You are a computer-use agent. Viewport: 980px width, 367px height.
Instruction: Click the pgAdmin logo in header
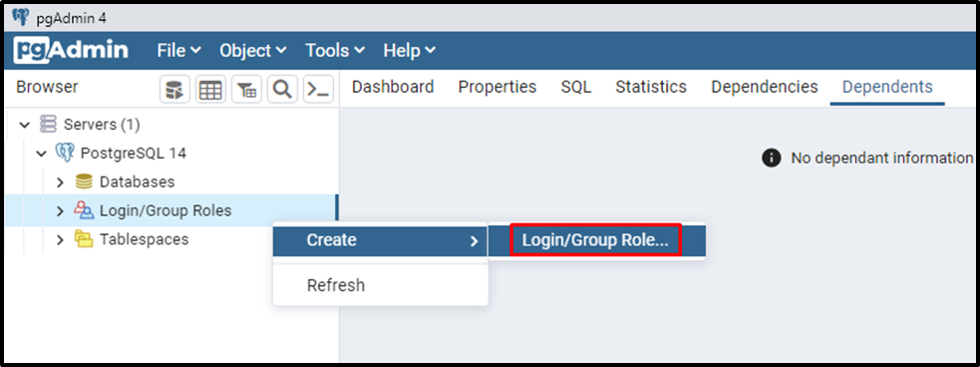click(71, 51)
